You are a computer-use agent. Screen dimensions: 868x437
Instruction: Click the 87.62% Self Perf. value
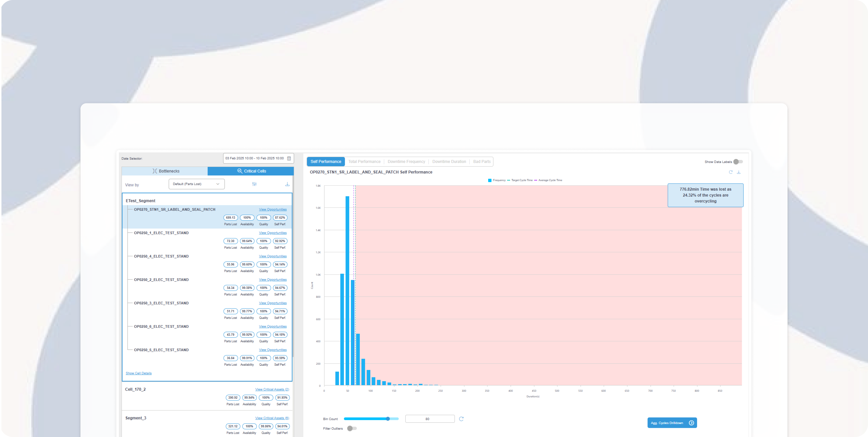point(280,218)
